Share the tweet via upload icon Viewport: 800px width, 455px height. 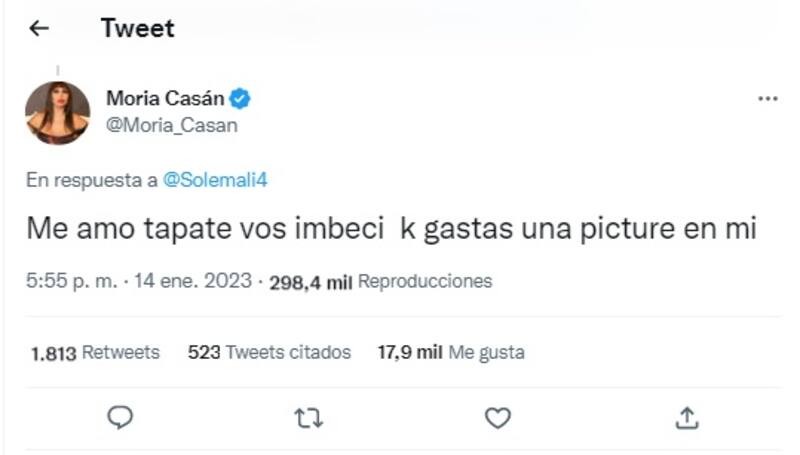(x=686, y=416)
